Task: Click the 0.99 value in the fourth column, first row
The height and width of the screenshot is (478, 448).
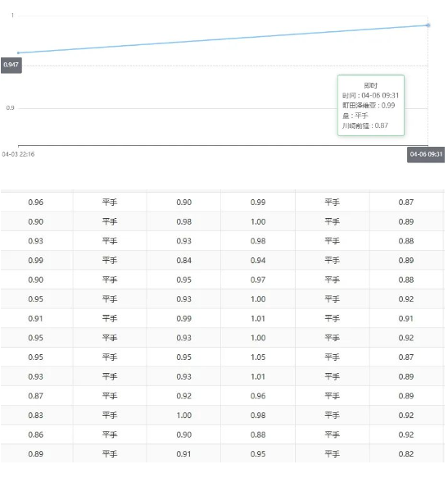Action: point(258,203)
